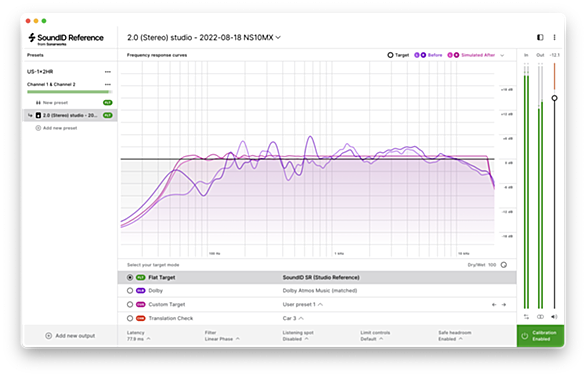Open options for Channel 1 & Channel 2
Image resolution: width=586 pixels, height=376 pixels.
tap(108, 84)
